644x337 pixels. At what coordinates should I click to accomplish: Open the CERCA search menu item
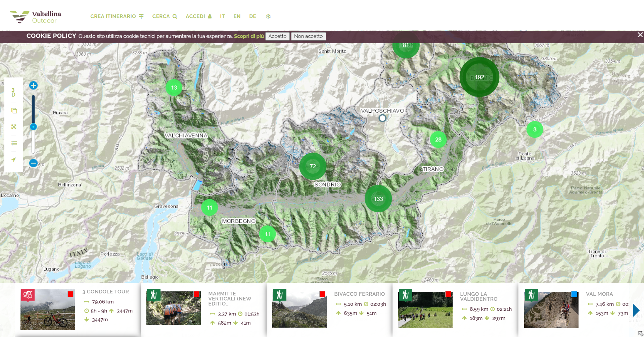click(x=164, y=16)
